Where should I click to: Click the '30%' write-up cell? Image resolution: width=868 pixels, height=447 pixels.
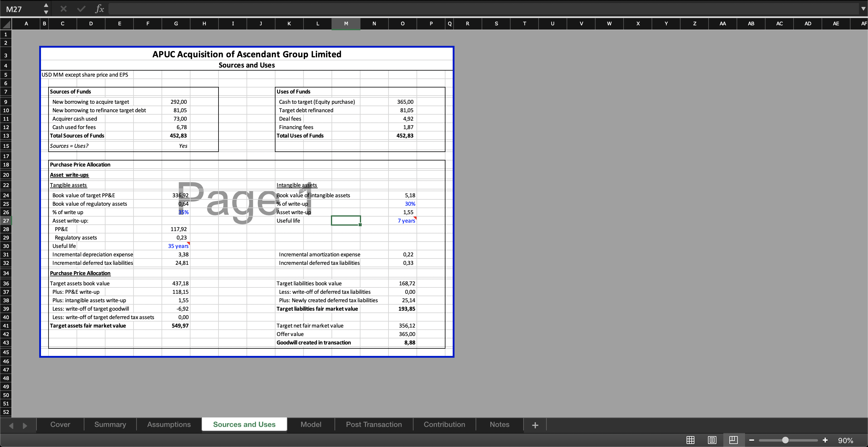tap(403, 204)
